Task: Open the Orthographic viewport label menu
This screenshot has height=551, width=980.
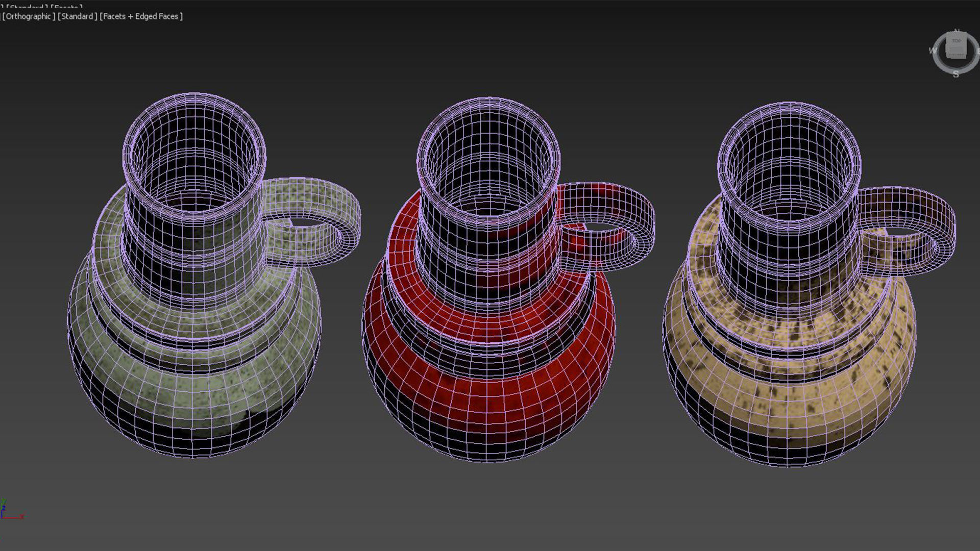Action: [29, 16]
